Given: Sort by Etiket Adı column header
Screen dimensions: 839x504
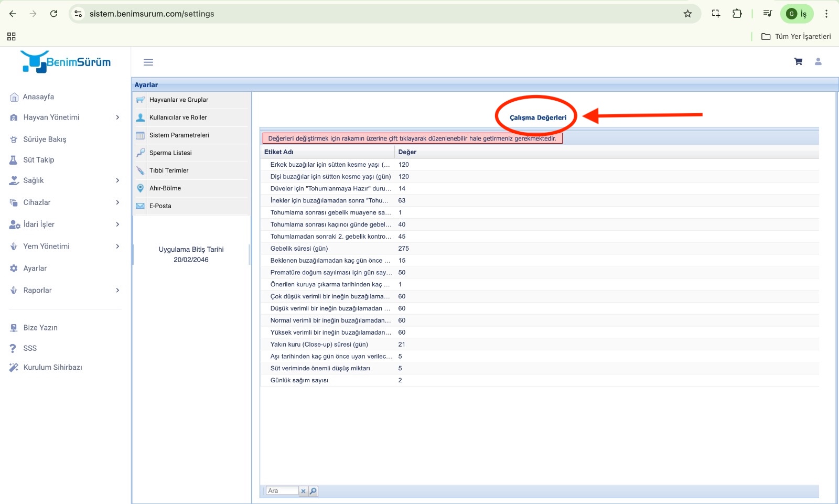Looking at the screenshot, I should point(279,152).
